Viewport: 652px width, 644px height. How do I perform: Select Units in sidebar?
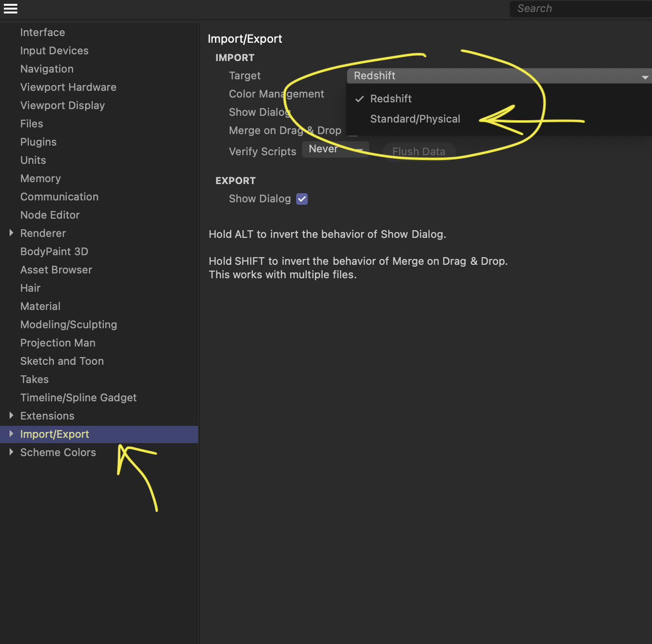click(x=33, y=160)
